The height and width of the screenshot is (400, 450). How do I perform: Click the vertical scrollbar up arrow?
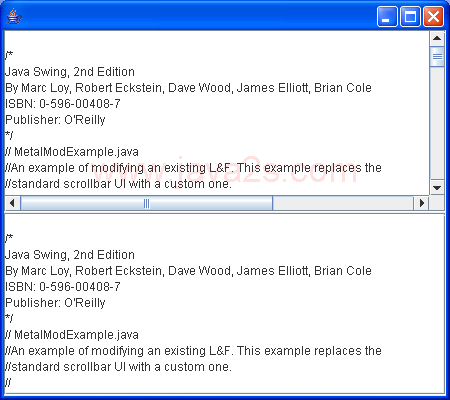pos(437,38)
